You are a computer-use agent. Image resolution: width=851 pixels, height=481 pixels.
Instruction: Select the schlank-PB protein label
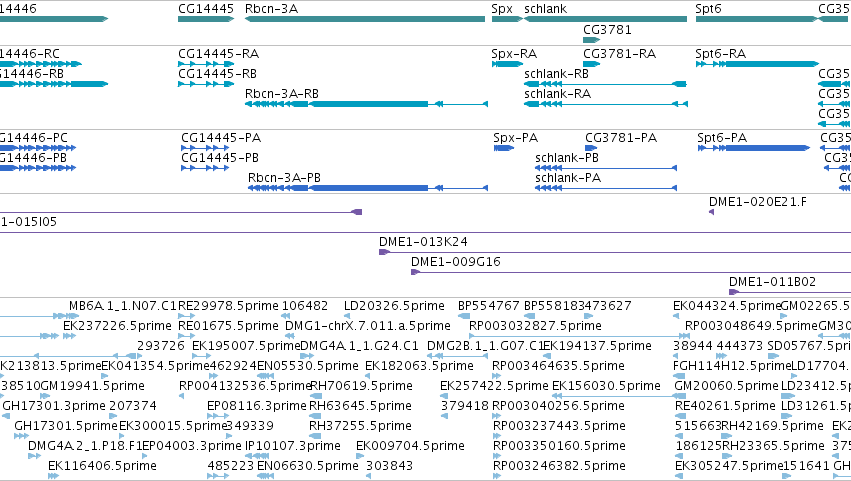click(x=567, y=158)
